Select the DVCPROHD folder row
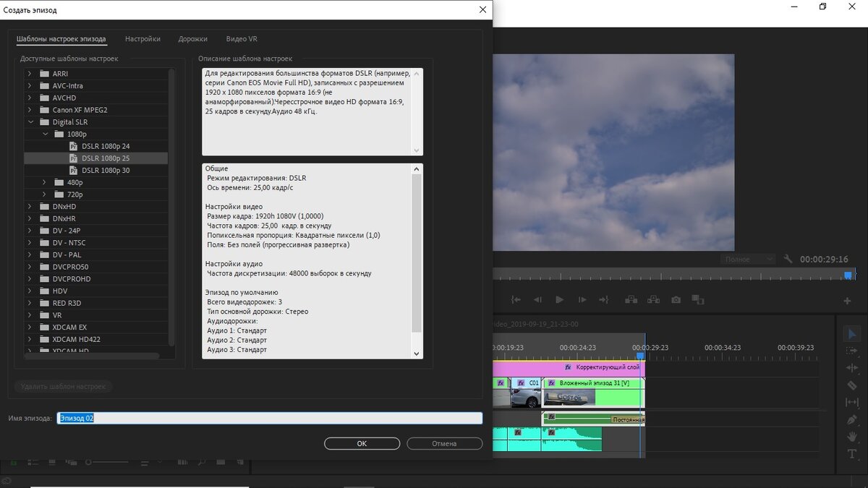 95,278
